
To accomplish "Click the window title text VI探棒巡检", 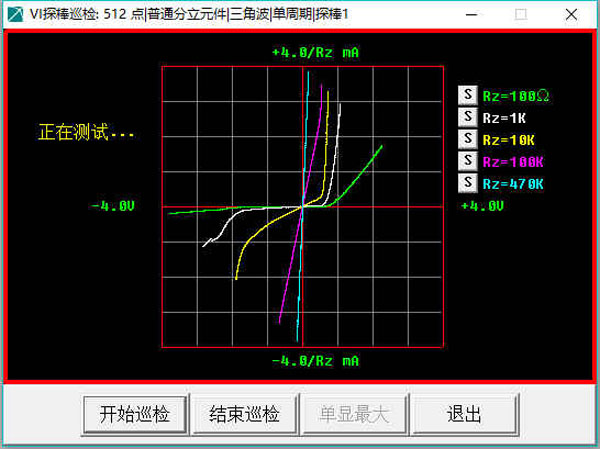I will pyautogui.click(x=64, y=15).
